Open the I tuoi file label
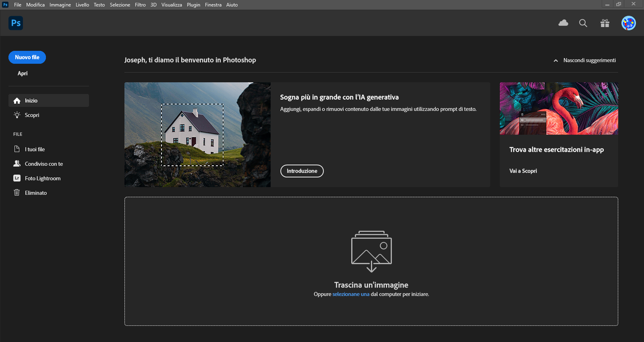This screenshot has height=342, width=644. pos(35,150)
